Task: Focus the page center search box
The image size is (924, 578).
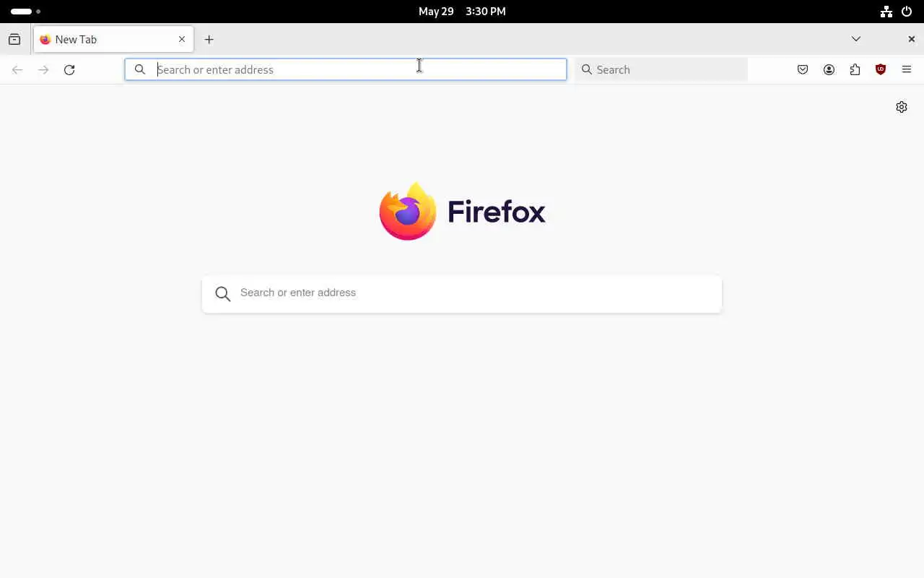Action: click(x=462, y=294)
